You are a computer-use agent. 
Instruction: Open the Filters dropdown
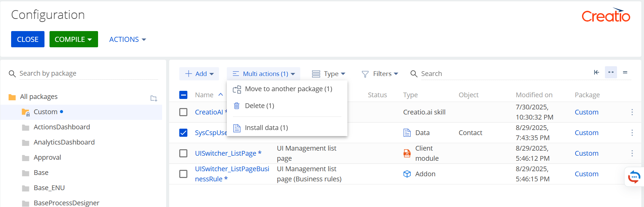coord(380,74)
